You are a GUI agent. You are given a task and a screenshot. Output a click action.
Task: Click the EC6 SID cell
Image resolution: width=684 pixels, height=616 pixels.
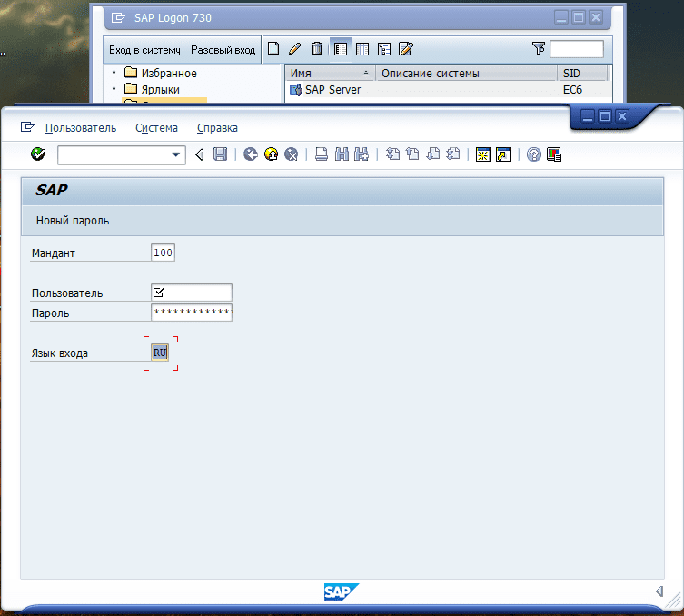point(573,90)
